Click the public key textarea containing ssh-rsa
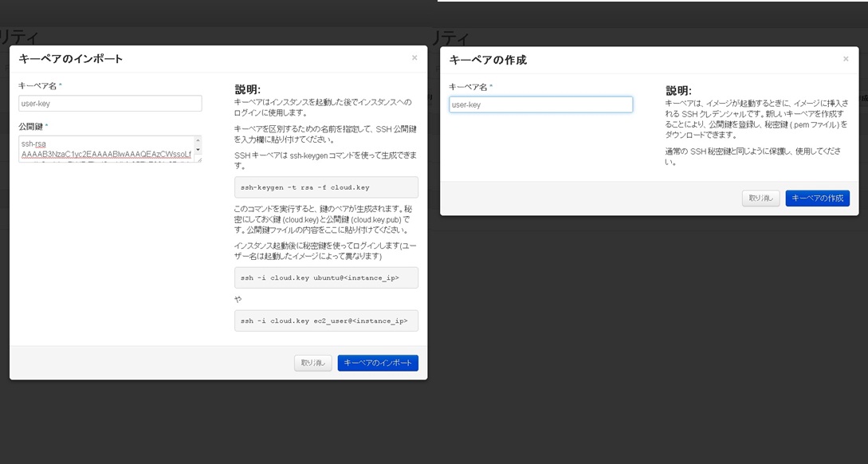Image resolution: width=868 pixels, height=464 pixels. (x=110, y=149)
